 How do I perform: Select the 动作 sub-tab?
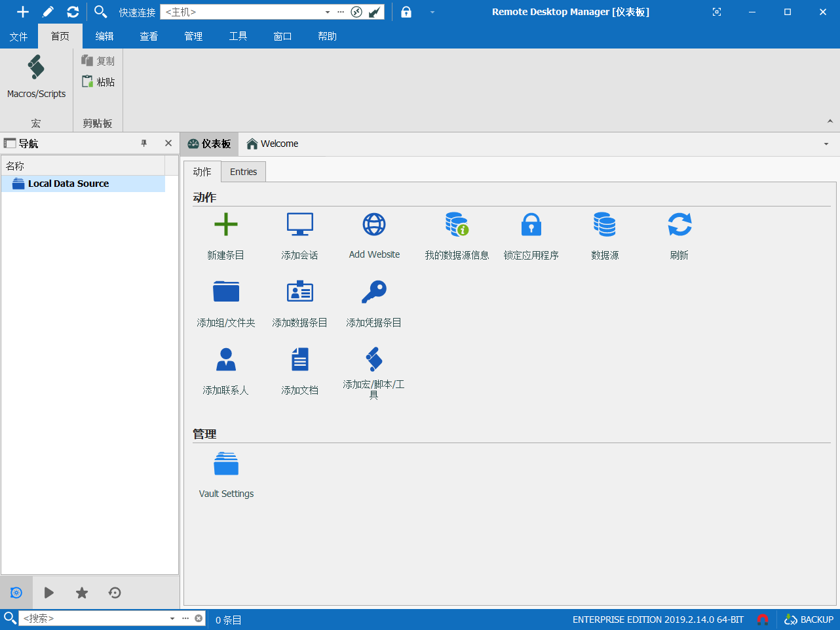point(202,172)
